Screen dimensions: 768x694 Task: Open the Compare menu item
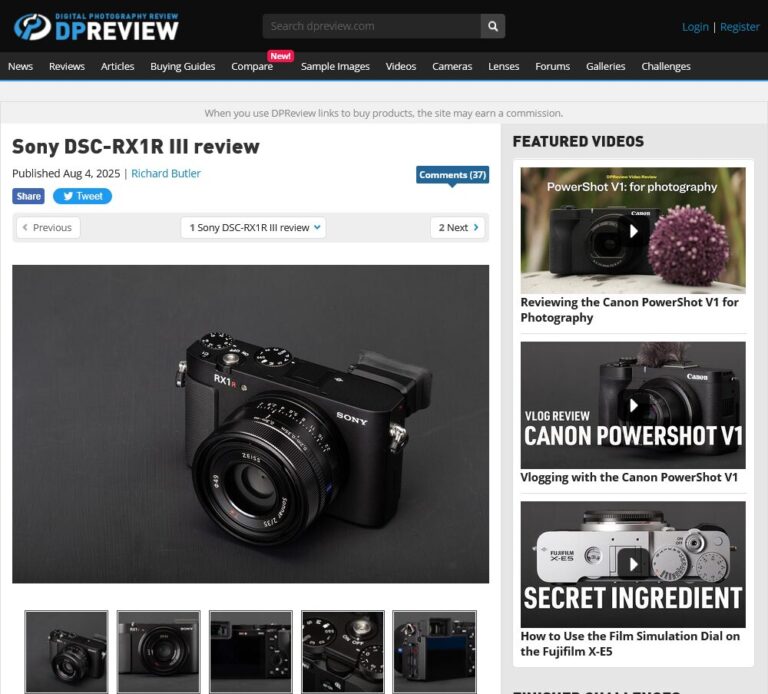point(252,67)
